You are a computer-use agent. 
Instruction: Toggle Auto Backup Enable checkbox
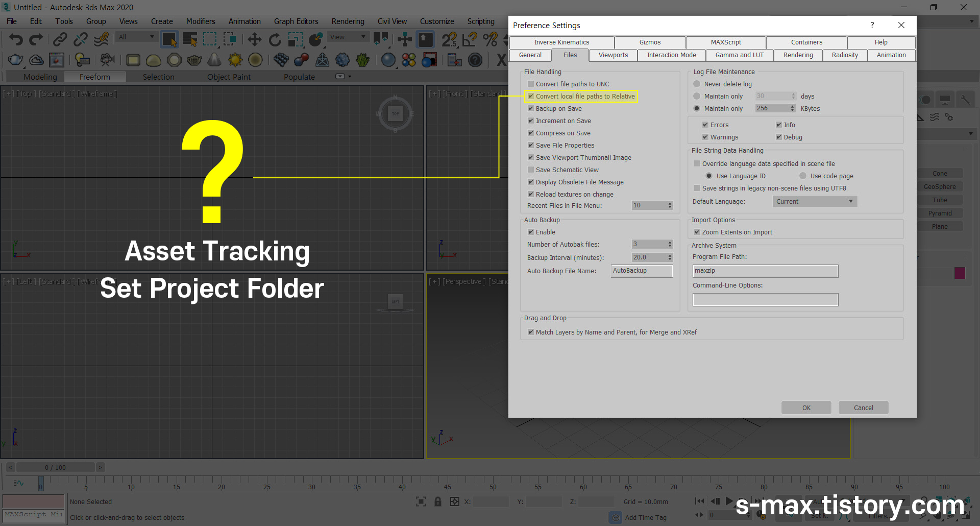[531, 232]
